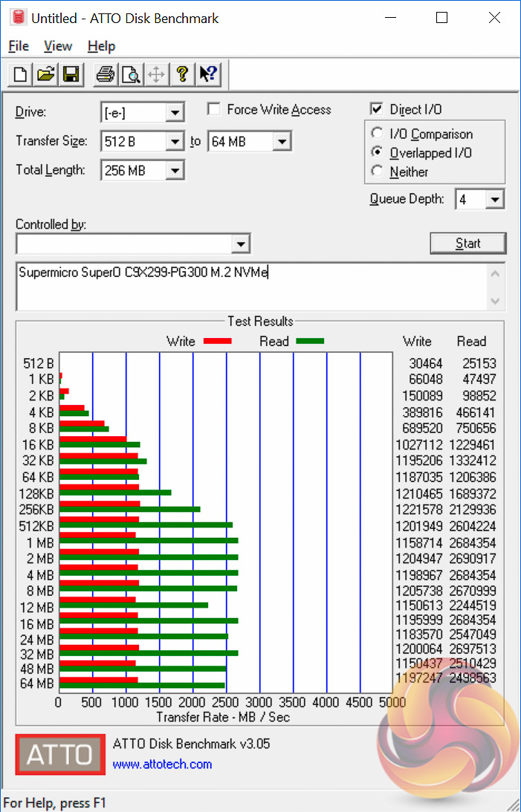The image size is (521, 812).
Task: Save results using the floppy disk icon
Action: pyautogui.click(x=71, y=74)
